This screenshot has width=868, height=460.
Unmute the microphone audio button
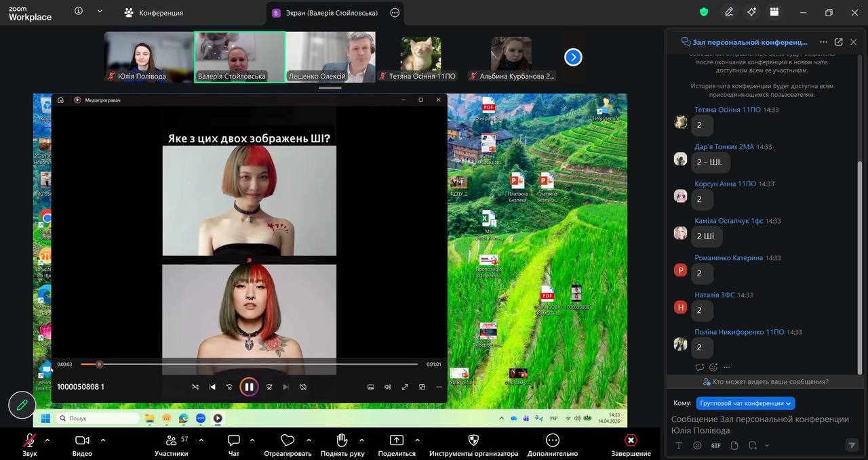(x=30, y=440)
